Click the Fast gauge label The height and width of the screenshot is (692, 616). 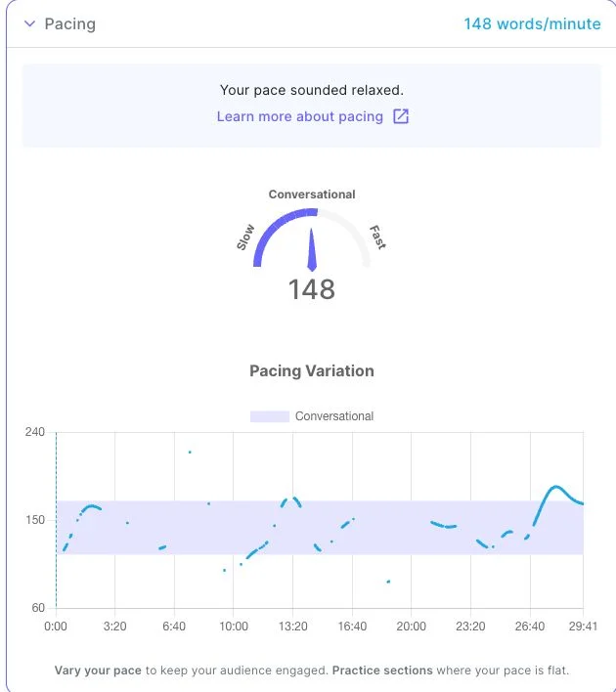[x=377, y=237]
